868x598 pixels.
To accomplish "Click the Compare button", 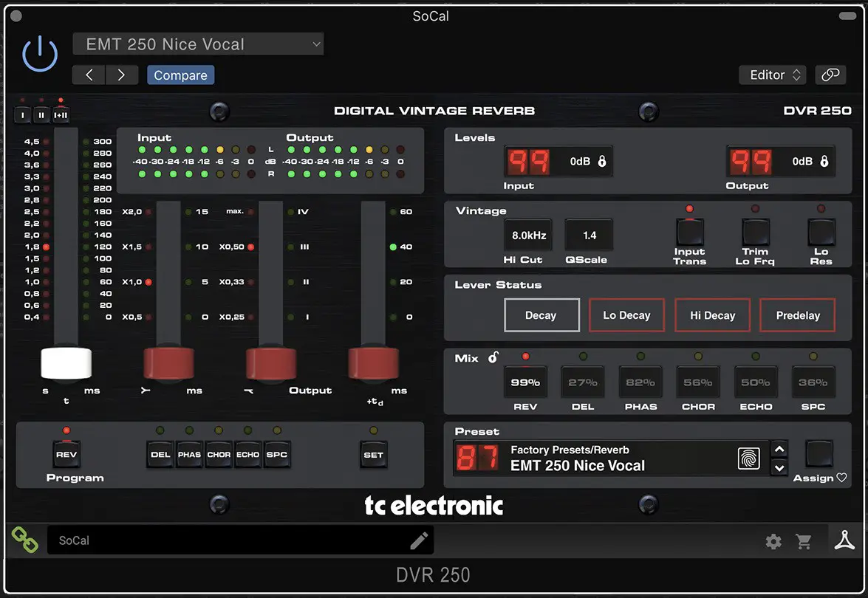I will pyautogui.click(x=180, y=75).
